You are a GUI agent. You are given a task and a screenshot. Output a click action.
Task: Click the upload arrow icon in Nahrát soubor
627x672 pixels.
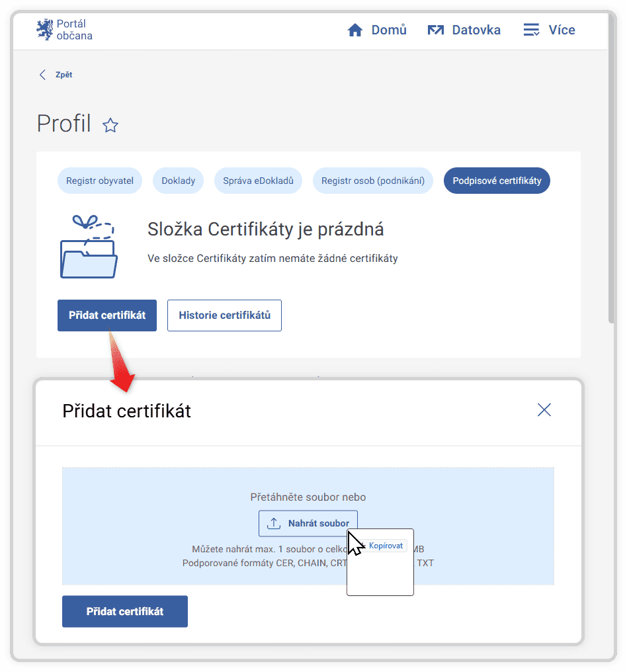pyautogui.click(x=274, y=523)
